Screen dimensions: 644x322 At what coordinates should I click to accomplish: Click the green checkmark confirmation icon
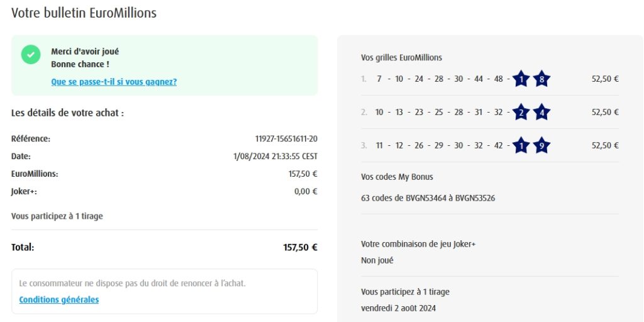click(x=31, y=54)
